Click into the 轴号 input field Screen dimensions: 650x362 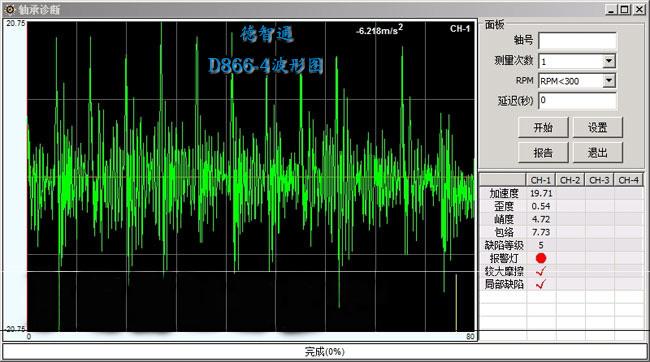pyautogui.click(x=577, y=41)
